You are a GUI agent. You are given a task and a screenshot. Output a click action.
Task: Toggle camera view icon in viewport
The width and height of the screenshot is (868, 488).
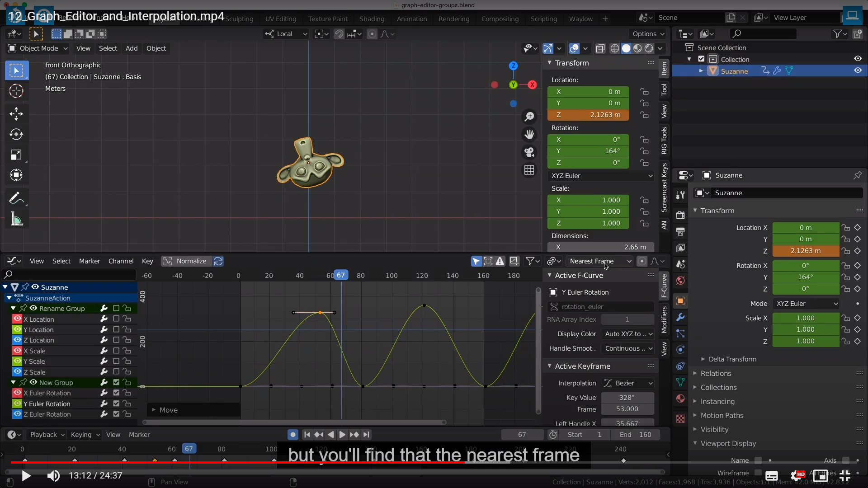529,152
